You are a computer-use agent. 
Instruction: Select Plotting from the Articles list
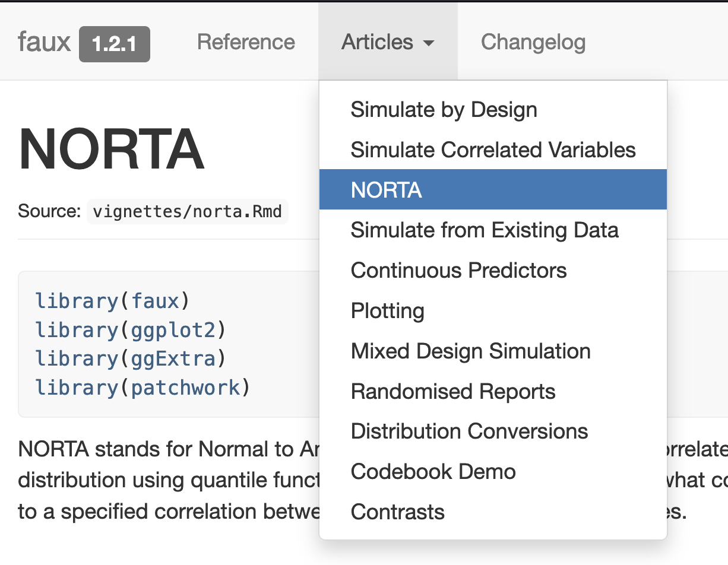(387, 311)
